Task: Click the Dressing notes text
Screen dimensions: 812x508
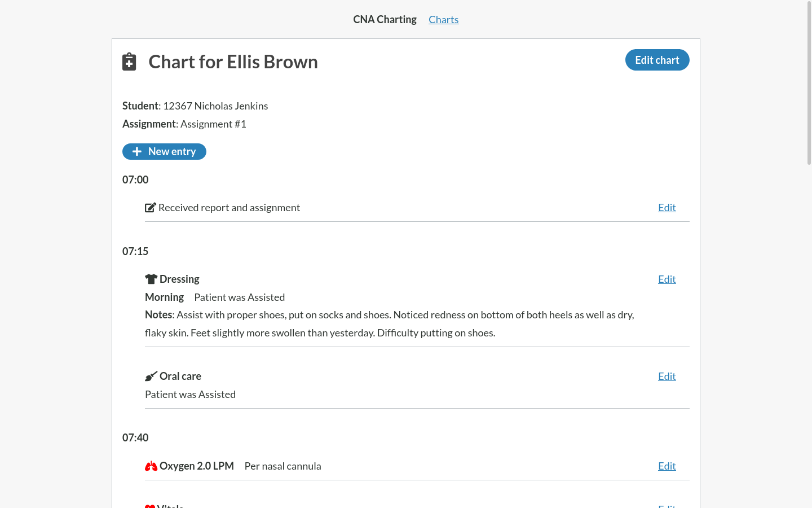Action: [389, 323]
